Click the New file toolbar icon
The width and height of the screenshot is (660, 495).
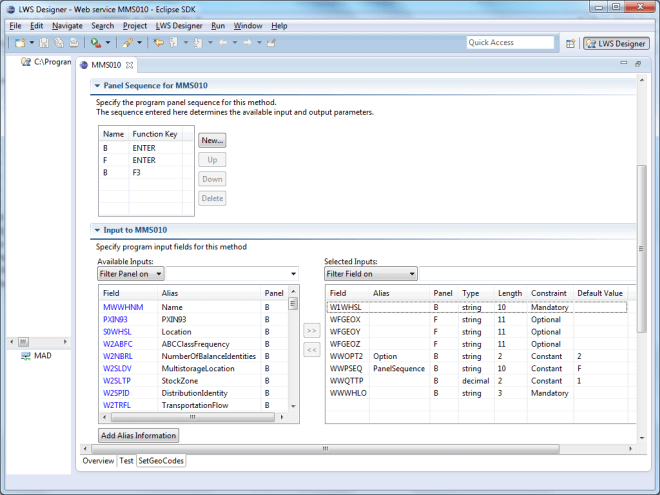coord(19,43)
